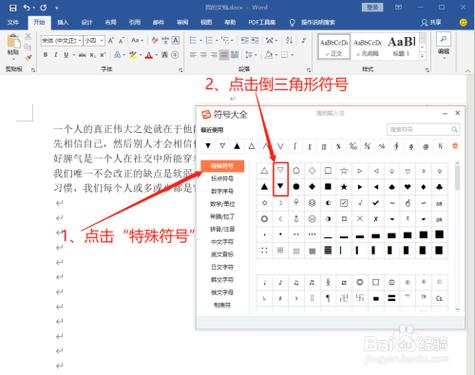This screenshot has width=475, height=375.
Task: Toggle justify alignment button
Action: click(224, 55)
